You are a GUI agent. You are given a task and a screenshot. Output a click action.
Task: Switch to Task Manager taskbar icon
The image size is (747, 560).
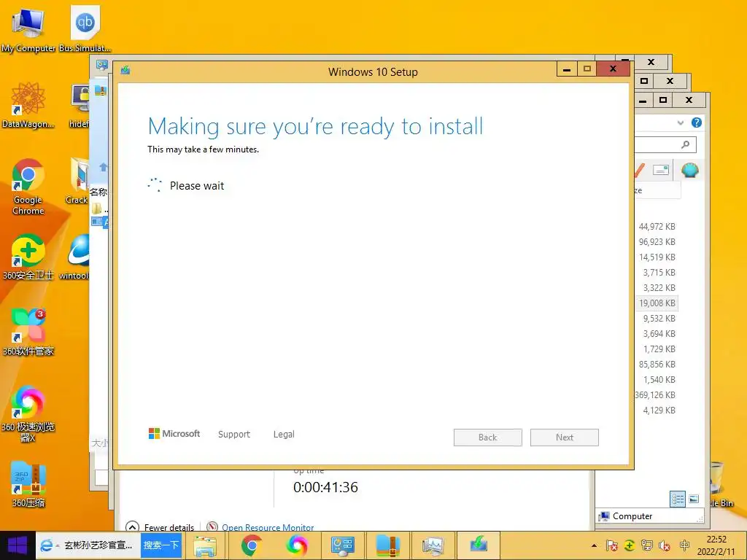pyautogui.click(x=433, y=545)
